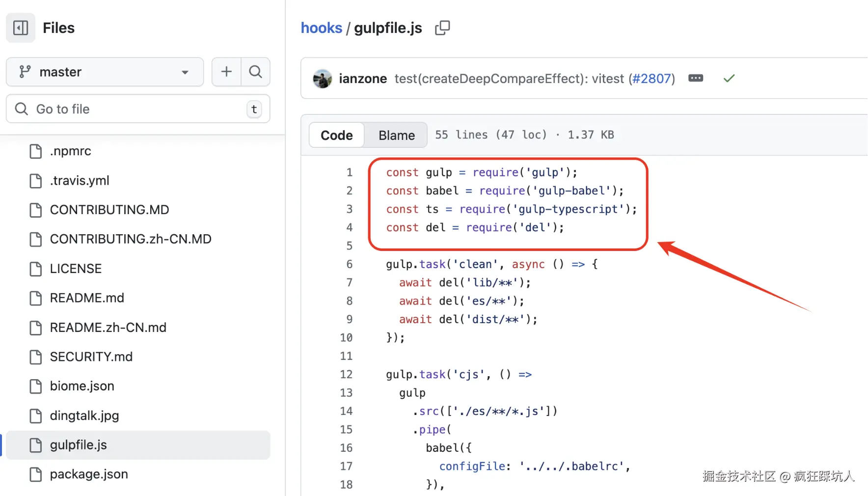The height and width of the screenshot is (496, 868).
Task: Select line number 14 in the code
Action: (x=346, y=411)
